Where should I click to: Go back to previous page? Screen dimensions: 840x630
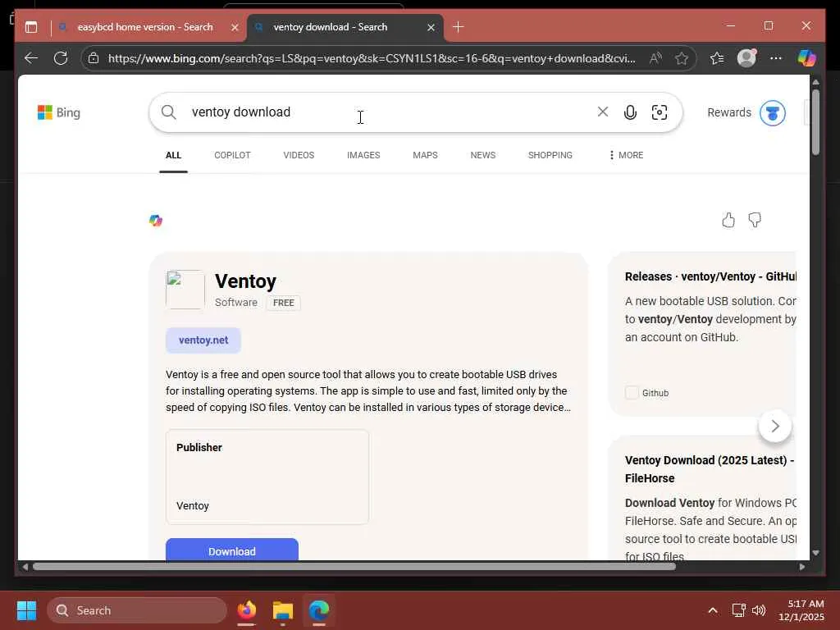coord(31,58)
